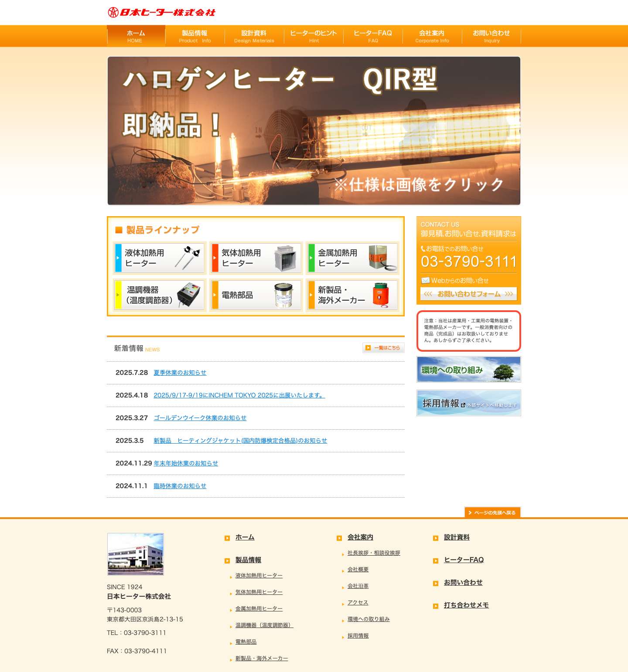Click ページの先頭へ戻る to return to top
The width and height of the screenshot is (628, 672).
pos(492,512)
